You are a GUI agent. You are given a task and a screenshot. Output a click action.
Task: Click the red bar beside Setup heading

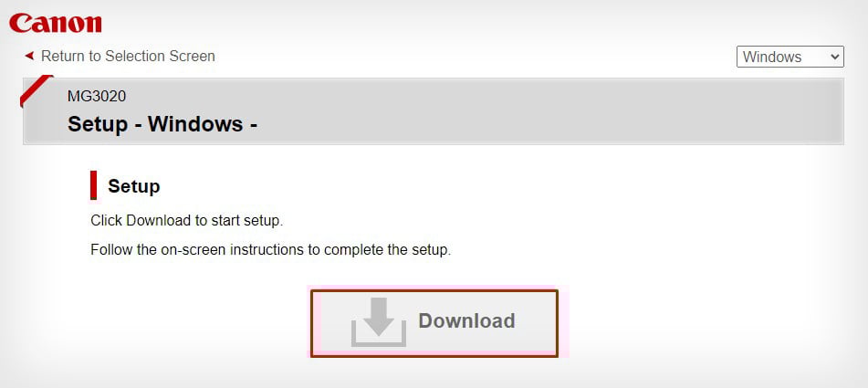click(x=93, y=184)
